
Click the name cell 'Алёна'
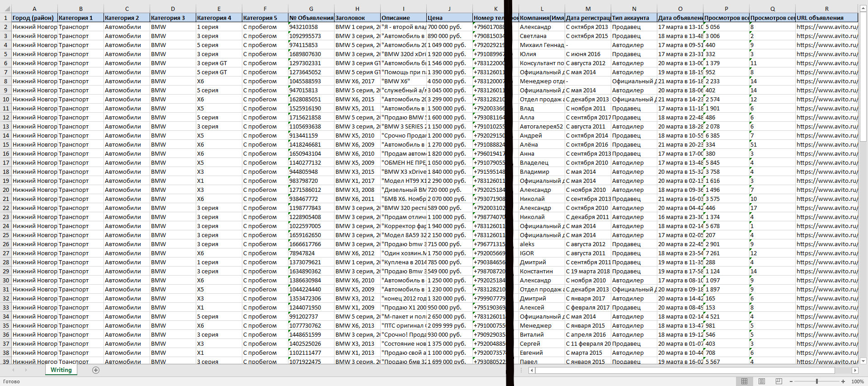pyautogui.click(x=542, y=144)
